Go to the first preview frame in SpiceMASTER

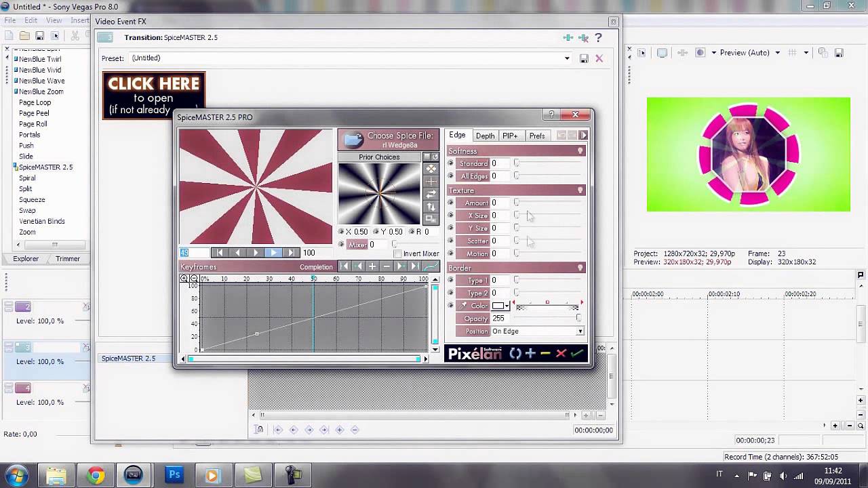pos(218,253)
